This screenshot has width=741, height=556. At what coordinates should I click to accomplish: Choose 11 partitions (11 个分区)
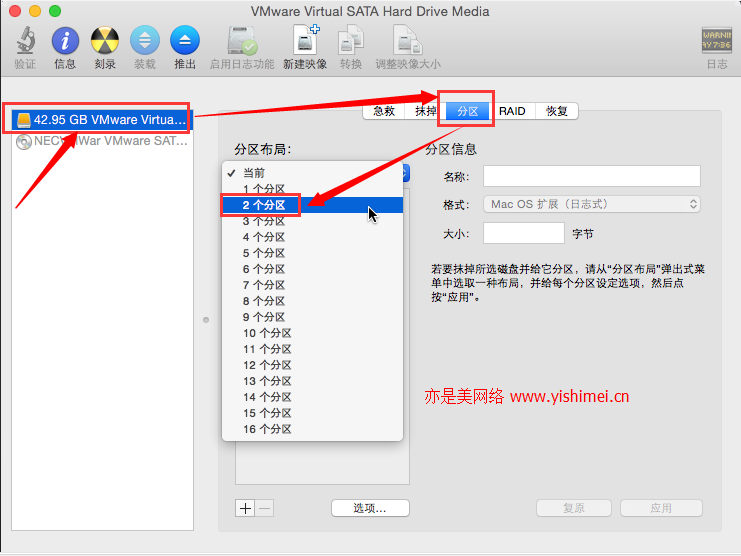tap(312, 350)
